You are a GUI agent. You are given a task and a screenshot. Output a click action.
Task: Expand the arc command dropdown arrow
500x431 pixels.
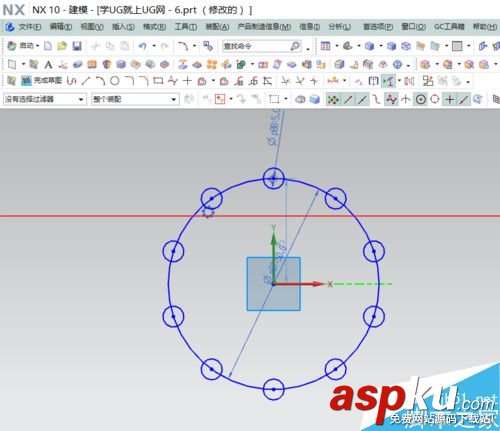pos(194,46)
